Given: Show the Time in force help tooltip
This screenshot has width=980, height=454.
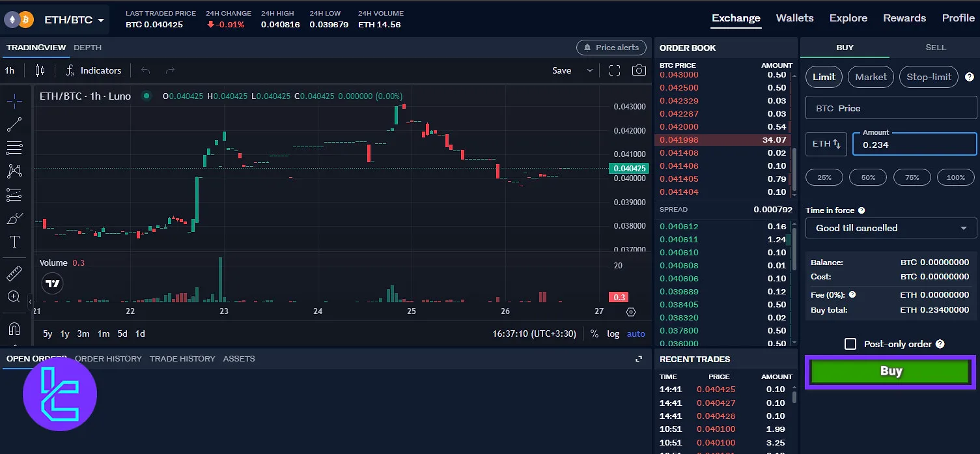Looking at the screenshot, I should (x=861, y=210).
